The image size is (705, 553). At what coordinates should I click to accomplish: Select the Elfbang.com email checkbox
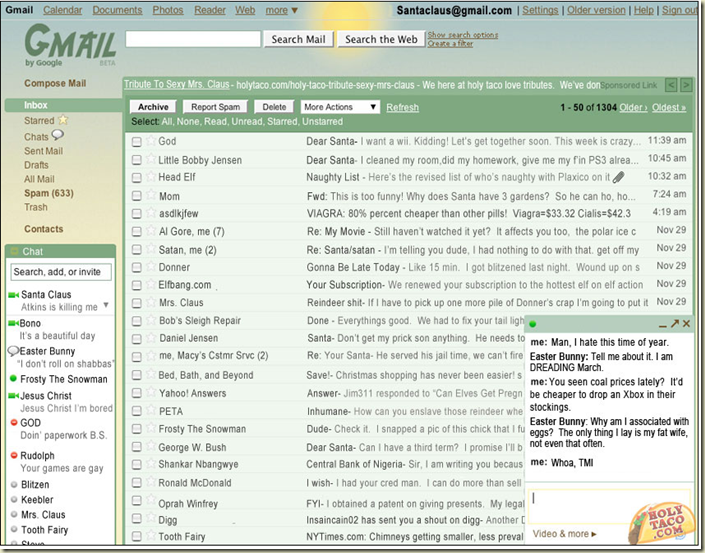(137, 285)
